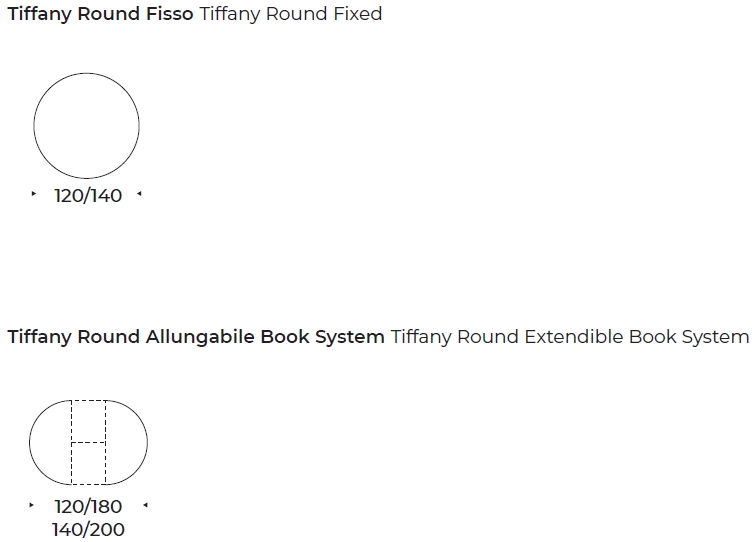The height and width of the screenshot is (542, 756).
Task: Click the 140/200 dimension label
Action: click(88, 529)
